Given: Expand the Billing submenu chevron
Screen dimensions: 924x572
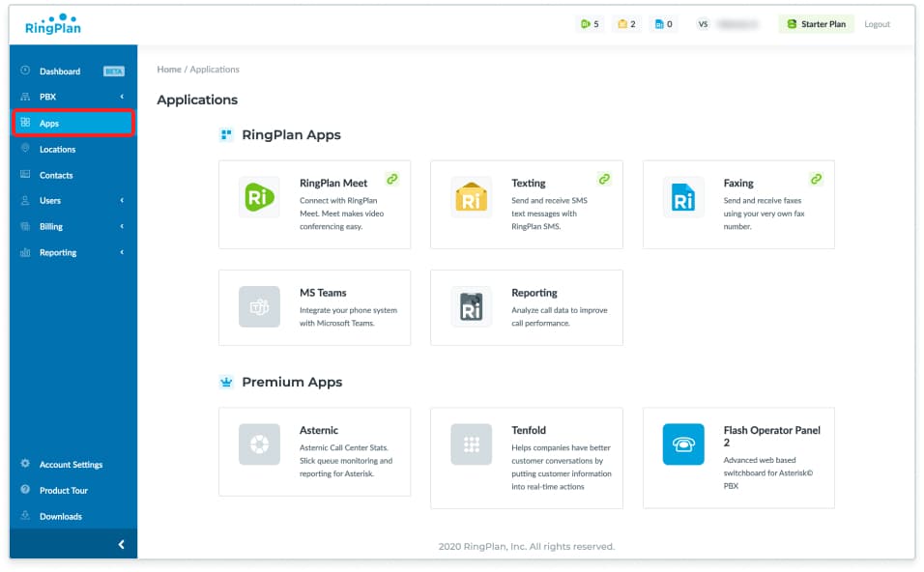Looking at the screenshot, I should (122, 226).
